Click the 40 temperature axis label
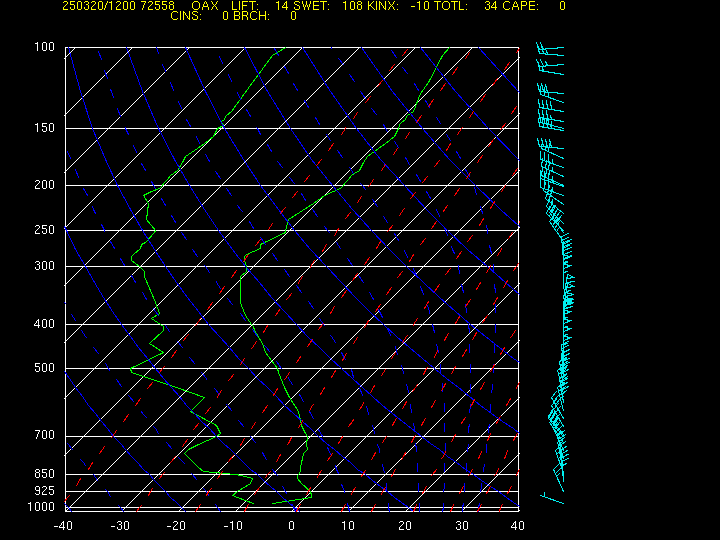The height and width of the screenshot is (540, 720). pos(518,526)
